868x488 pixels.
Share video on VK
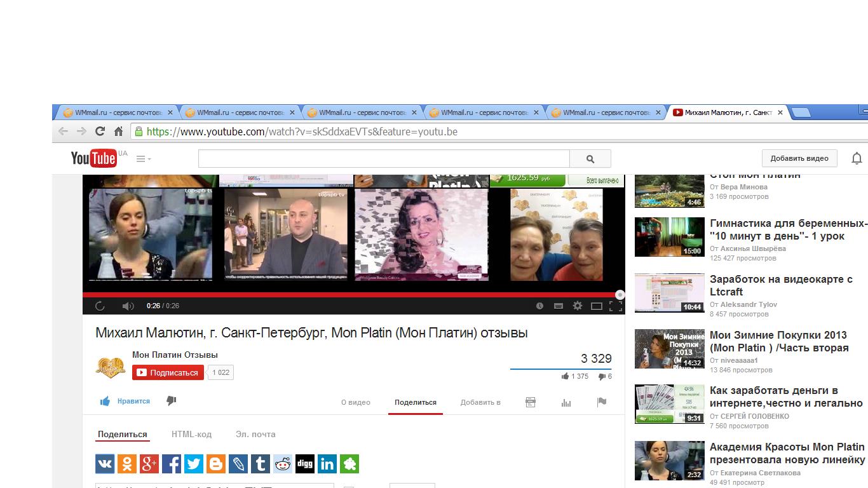click(105, 464)
